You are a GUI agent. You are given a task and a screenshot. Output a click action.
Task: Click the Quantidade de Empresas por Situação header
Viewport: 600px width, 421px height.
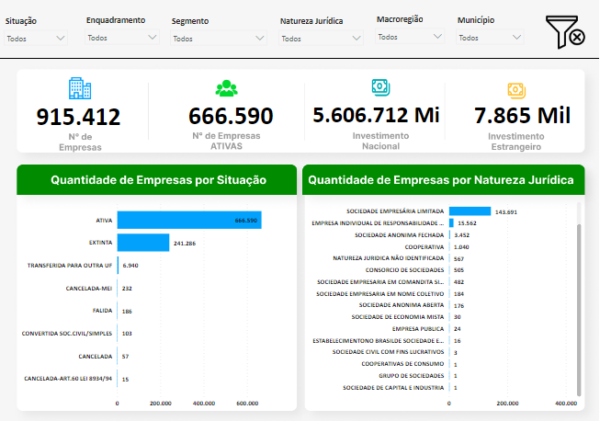coord(157,180)
